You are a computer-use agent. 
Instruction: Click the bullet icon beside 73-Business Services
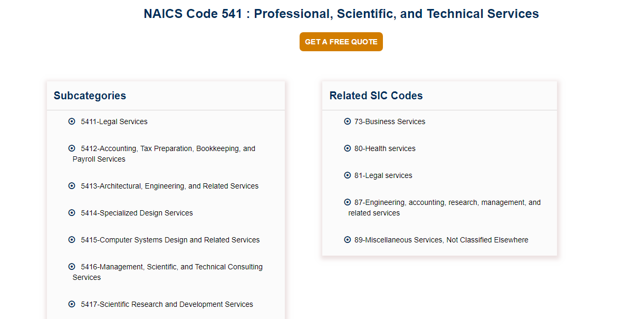[x=348, y=121]
